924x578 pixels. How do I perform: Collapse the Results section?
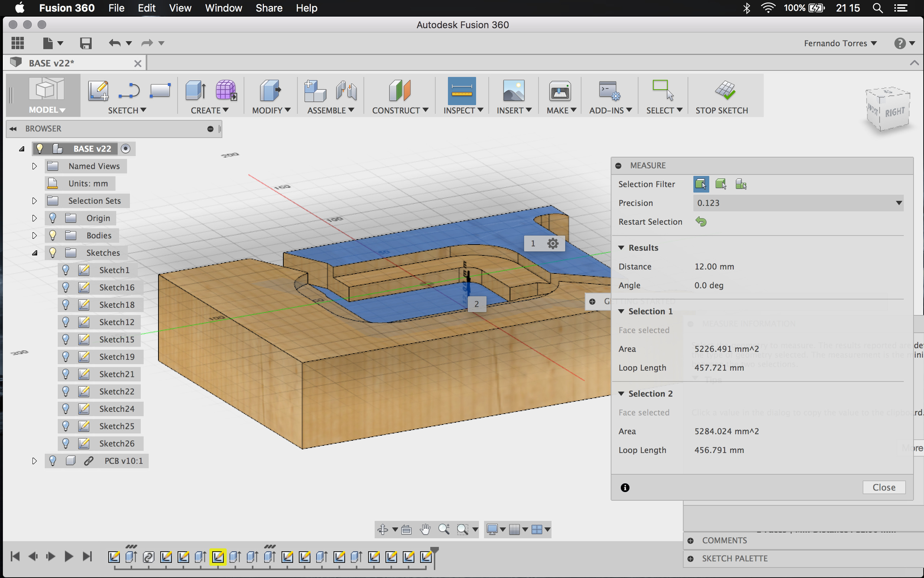coord(621,248)
